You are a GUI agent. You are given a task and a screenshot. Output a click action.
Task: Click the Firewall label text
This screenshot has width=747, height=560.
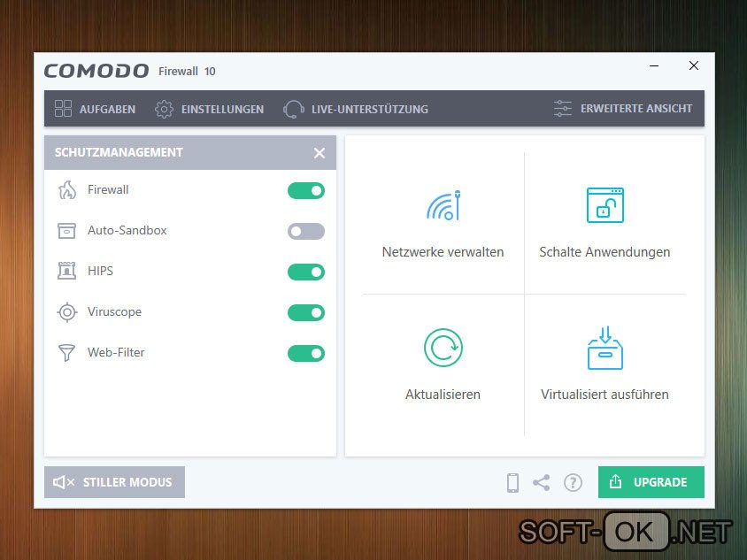pyautogui.click(x=108, y=189)
